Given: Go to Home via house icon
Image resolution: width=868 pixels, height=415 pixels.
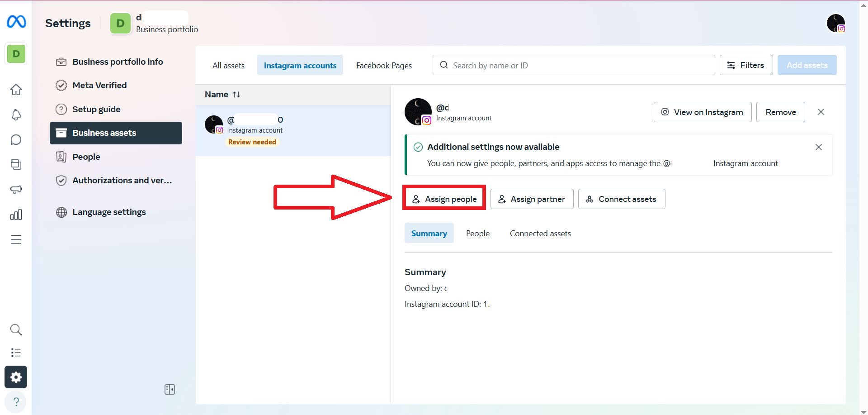Looking at the screenshot, I should (16, 90).
